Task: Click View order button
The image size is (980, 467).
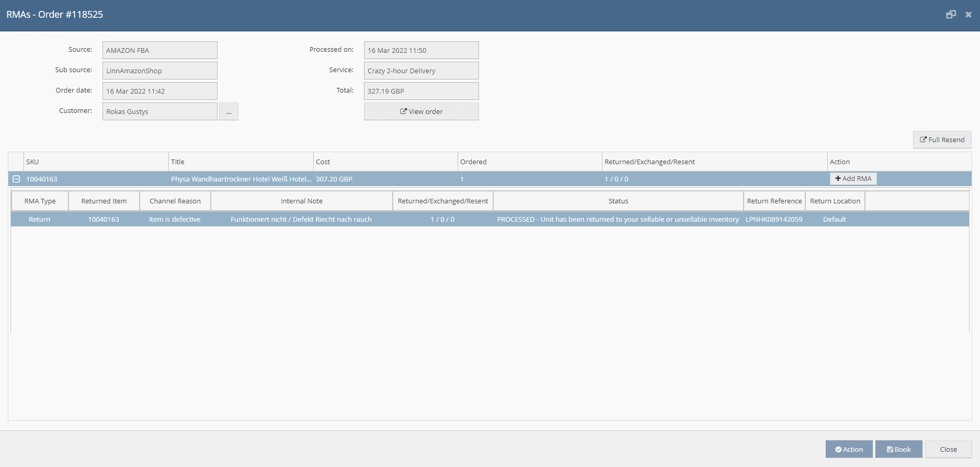Action: [421, 111]
